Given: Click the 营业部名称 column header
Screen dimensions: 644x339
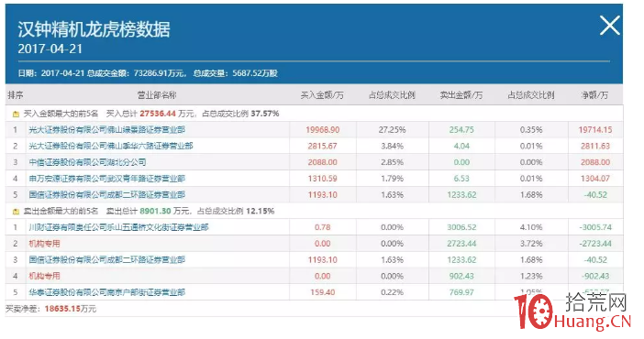Looking at the screenshot, I should (x=157, y=95).
